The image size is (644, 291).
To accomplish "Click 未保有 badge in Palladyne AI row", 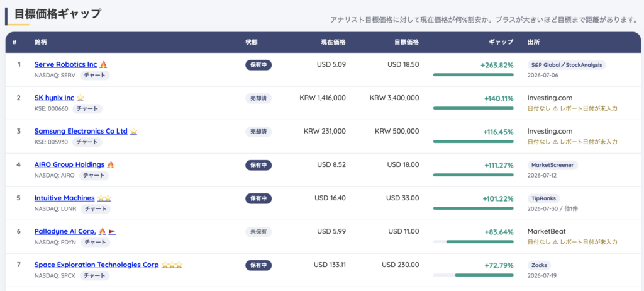I will (x=258, y=232).
